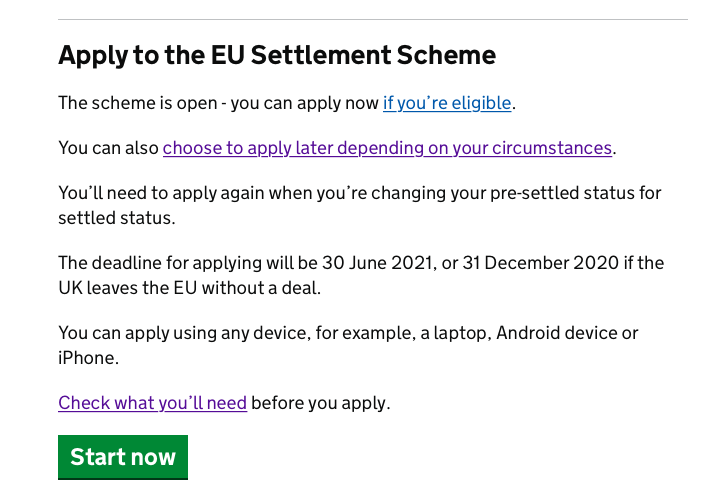Click the "The deadline for applying" paragraph

(x=361, y=275)
